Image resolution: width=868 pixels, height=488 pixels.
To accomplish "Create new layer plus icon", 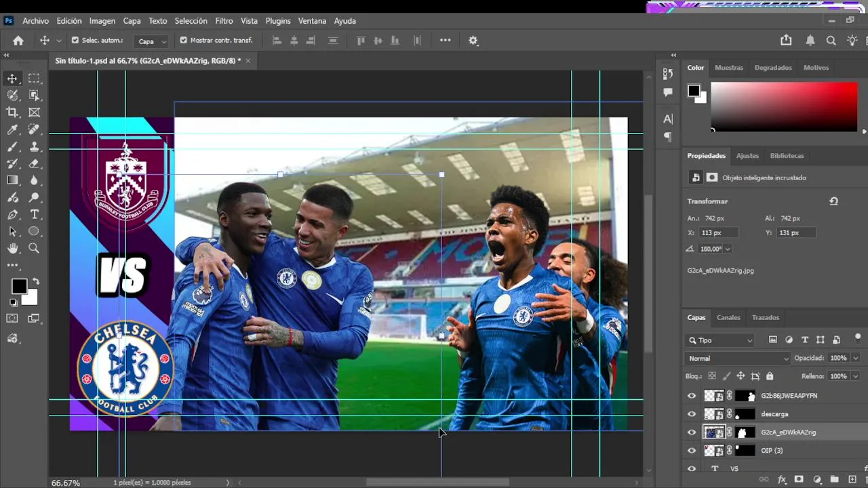I will (852, 479).
